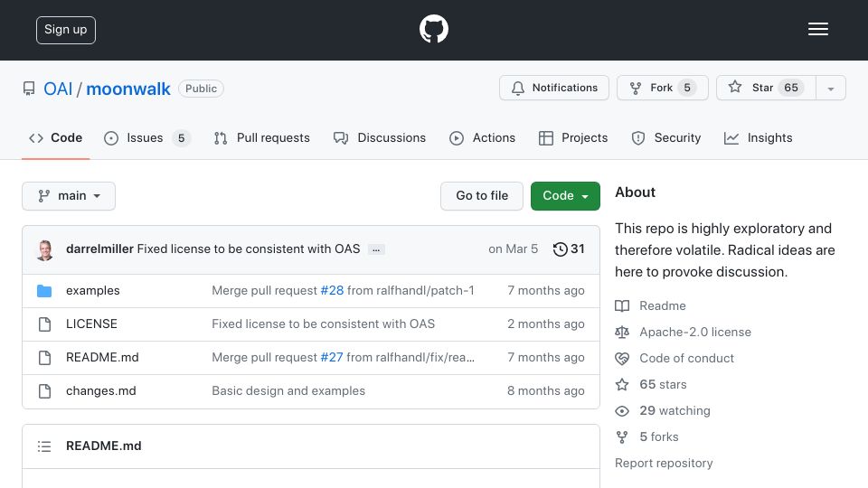Open pull request #28 link
The image size is (868, 488).
click(x=332, y=290)
